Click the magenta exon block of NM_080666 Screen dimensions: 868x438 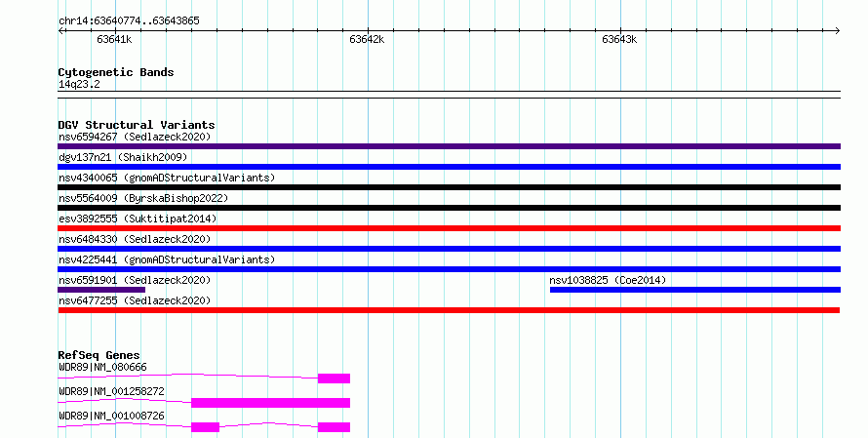click(334, 378)
